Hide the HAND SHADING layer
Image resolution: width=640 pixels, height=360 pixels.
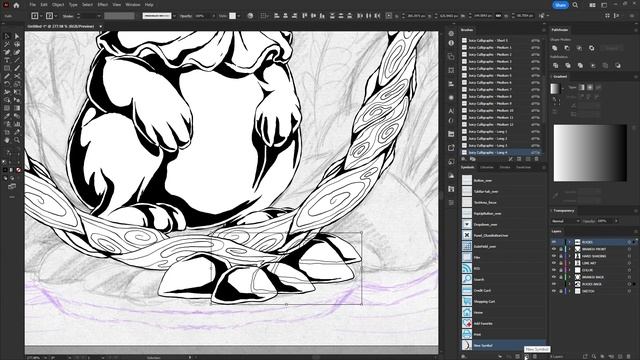point(554,256)
